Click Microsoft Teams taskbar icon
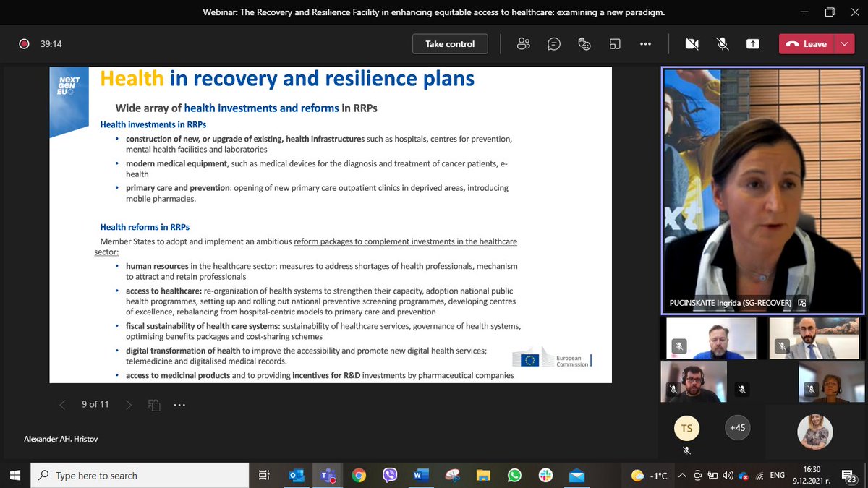This screenshot has height=488, width=868. [x=328, y=475]
